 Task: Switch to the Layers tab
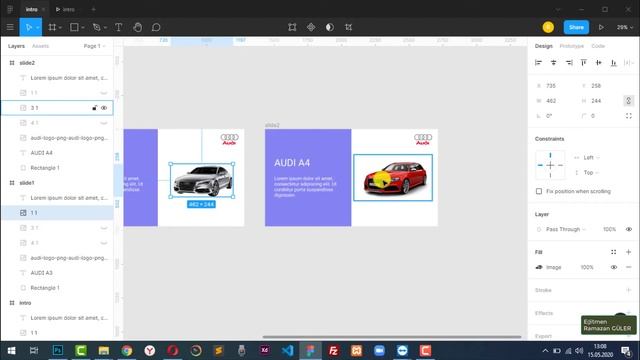click(x=16, y=46)
